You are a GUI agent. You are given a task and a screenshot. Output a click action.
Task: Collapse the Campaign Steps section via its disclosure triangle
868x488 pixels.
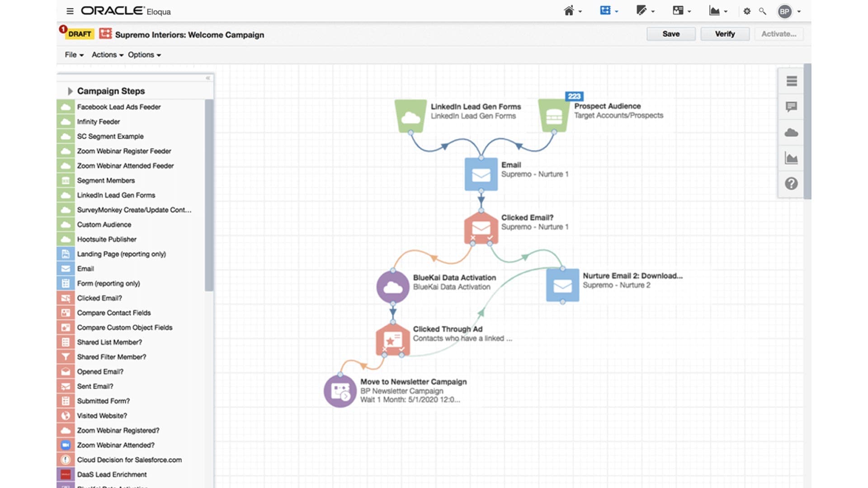[71, 91]
